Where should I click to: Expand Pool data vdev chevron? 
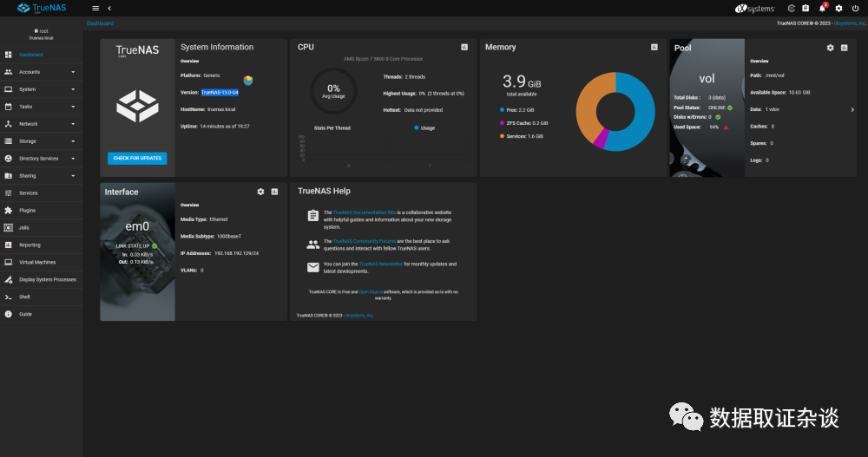pos(852,109)
